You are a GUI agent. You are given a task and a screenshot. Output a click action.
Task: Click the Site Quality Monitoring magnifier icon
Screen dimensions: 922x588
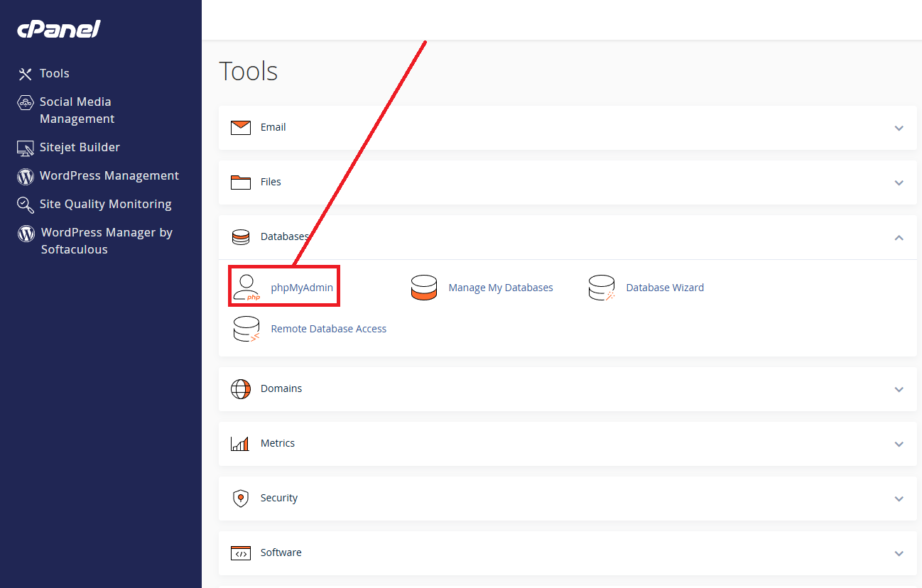26,205
